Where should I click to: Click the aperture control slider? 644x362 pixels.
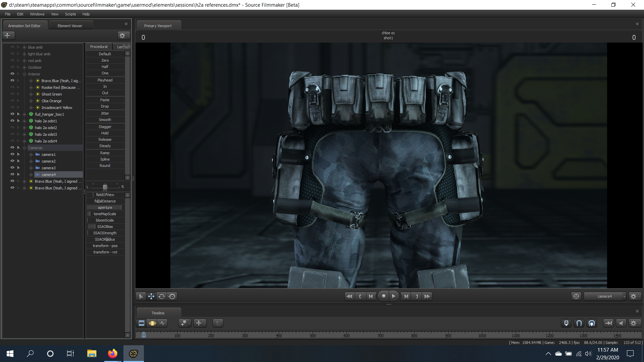(105, 207)
